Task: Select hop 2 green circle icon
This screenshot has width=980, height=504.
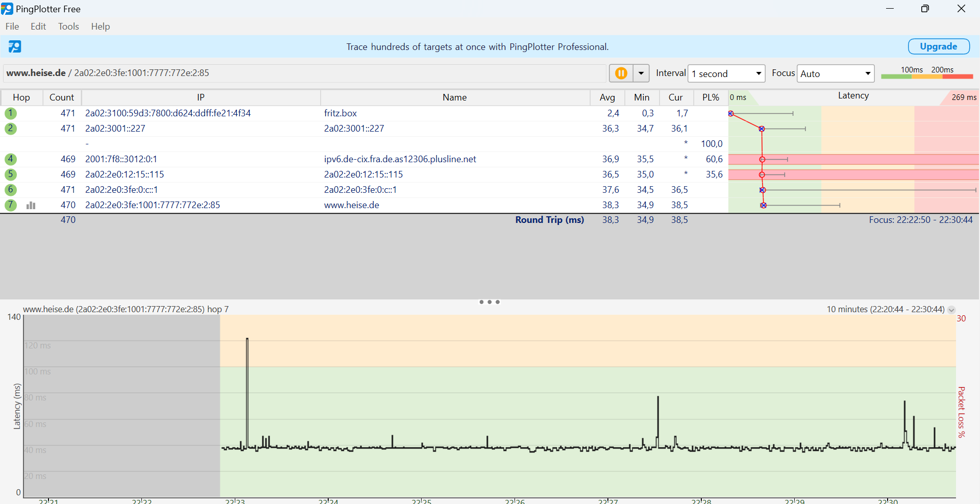Action: [11, 129]
